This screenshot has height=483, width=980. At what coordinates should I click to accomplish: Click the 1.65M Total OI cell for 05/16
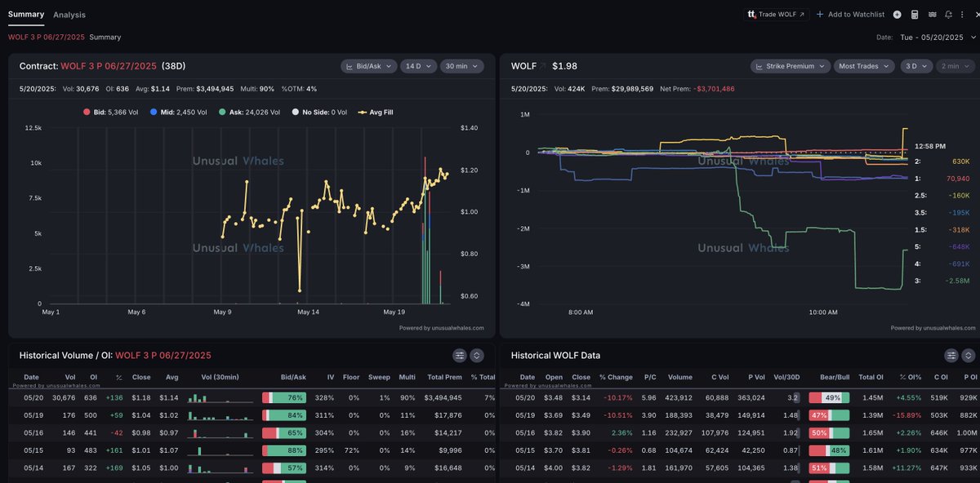click(871, 432)
